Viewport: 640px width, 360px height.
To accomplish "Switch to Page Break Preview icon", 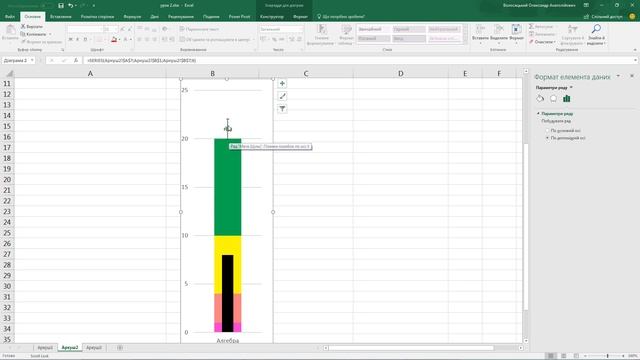I will coord(576,356).
